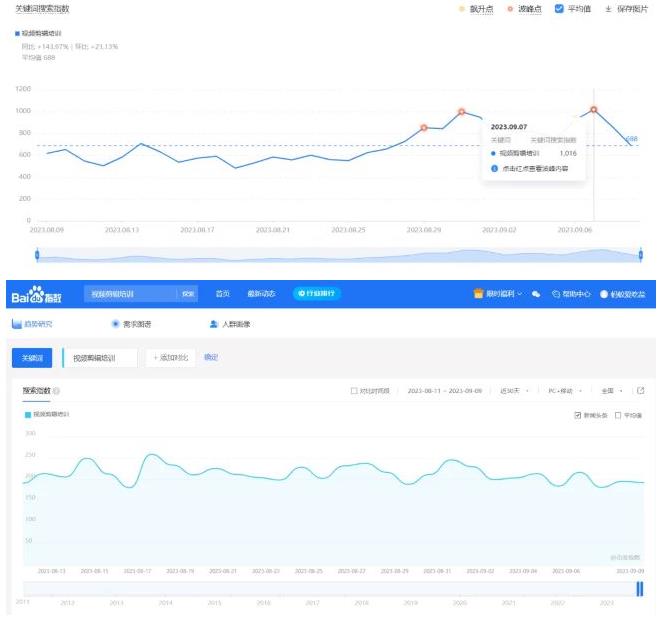
Task: Click the Baidu Index logo
Action: point(38,294)
